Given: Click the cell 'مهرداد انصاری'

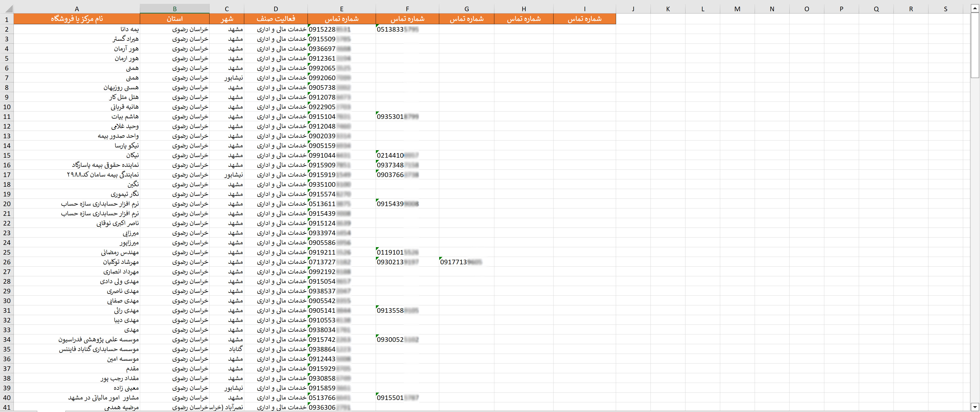Looking at the screenshot, I should tap(77, 272).
